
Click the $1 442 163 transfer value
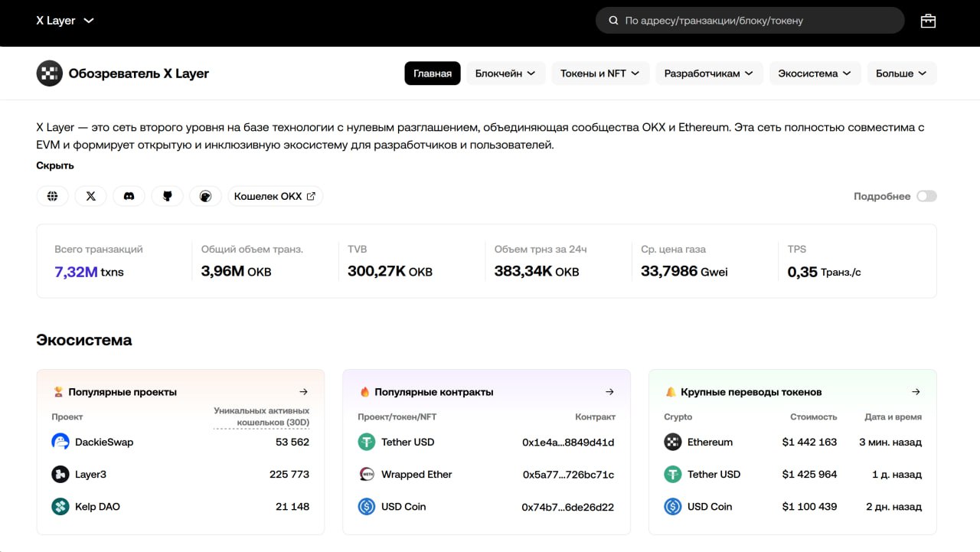(x=809, y=442)
